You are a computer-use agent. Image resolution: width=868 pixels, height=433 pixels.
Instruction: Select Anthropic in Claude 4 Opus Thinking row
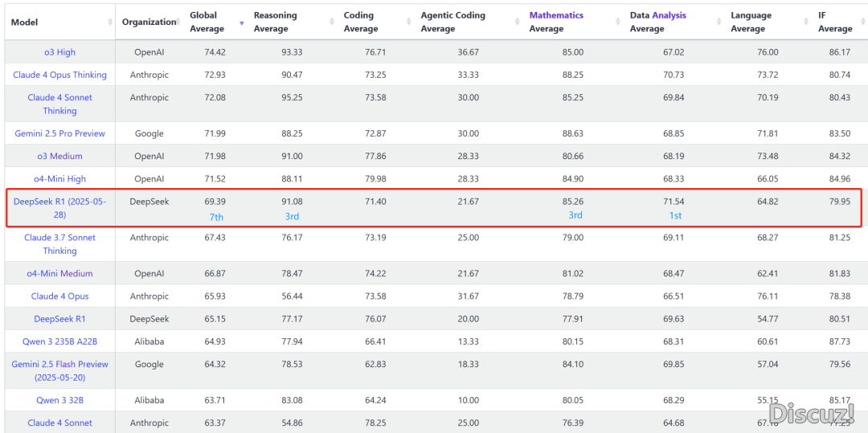click(149, 74)
